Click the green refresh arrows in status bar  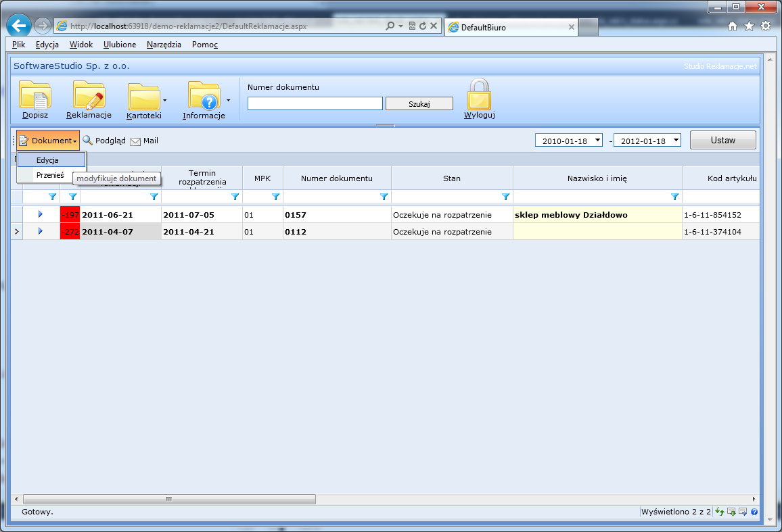click(720, 512)
